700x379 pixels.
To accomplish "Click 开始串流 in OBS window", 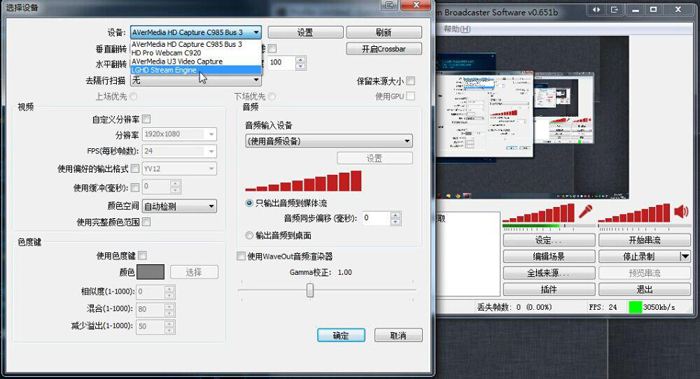I will point(645,240).
